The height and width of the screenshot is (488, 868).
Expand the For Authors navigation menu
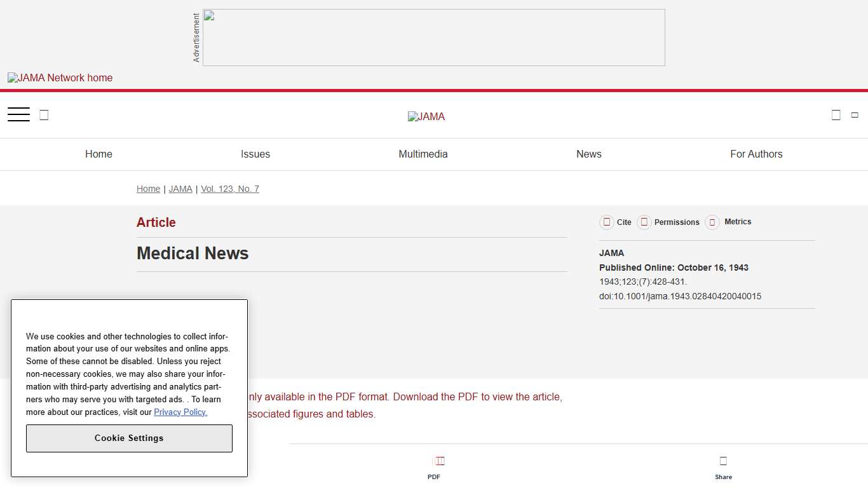click(x=756, y=154)
